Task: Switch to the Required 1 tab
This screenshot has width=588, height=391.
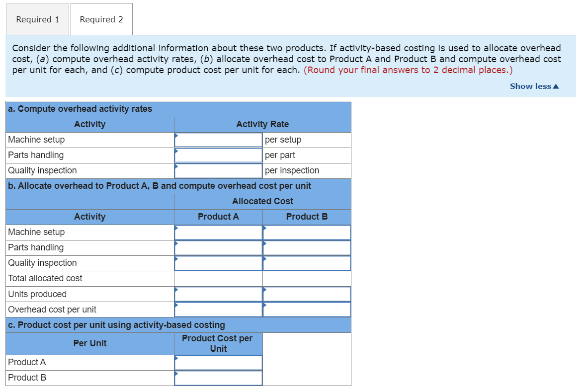Action: point(37,19)
